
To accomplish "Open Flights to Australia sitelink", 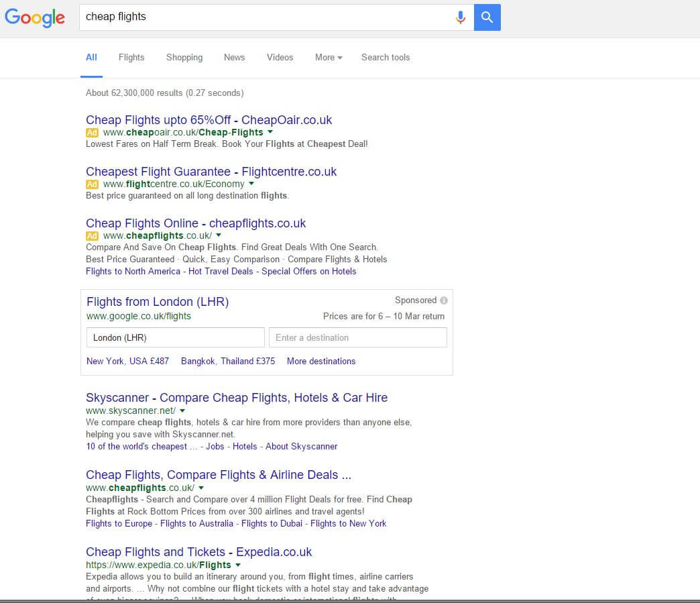I will click(196, 523).
